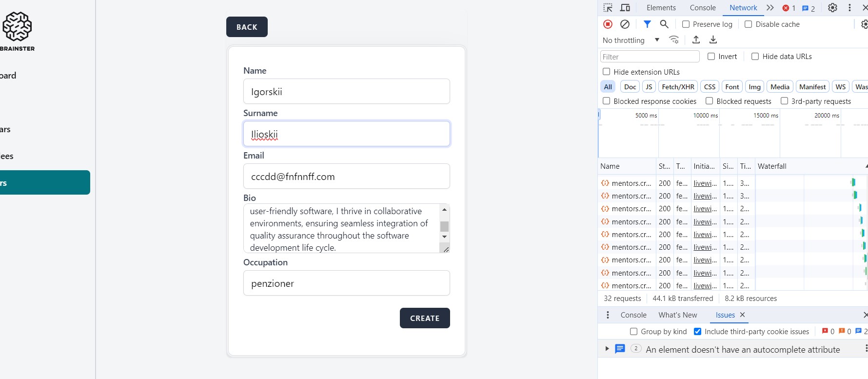Go back with the BACK button
Viewport: 868px width, 379px height.
pyautogui.click(x=247, y=27)
